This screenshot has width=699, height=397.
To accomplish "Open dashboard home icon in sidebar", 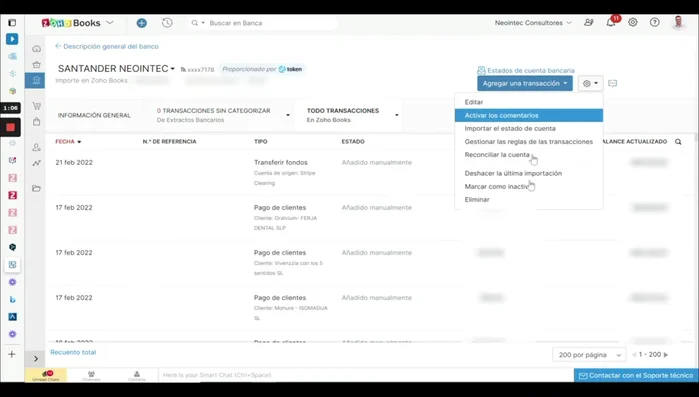I will pos(37,49).
